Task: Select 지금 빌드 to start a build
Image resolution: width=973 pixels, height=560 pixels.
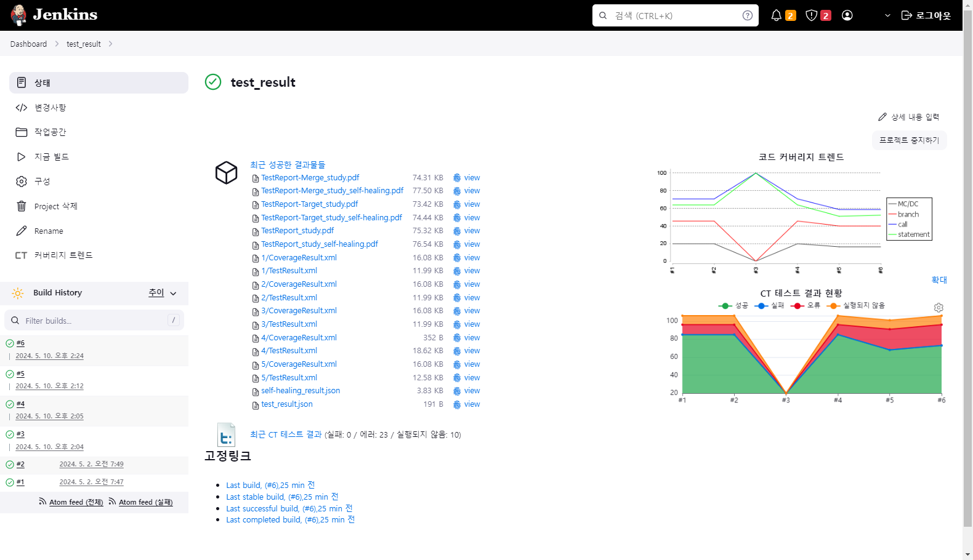Action: pos(99,157)
